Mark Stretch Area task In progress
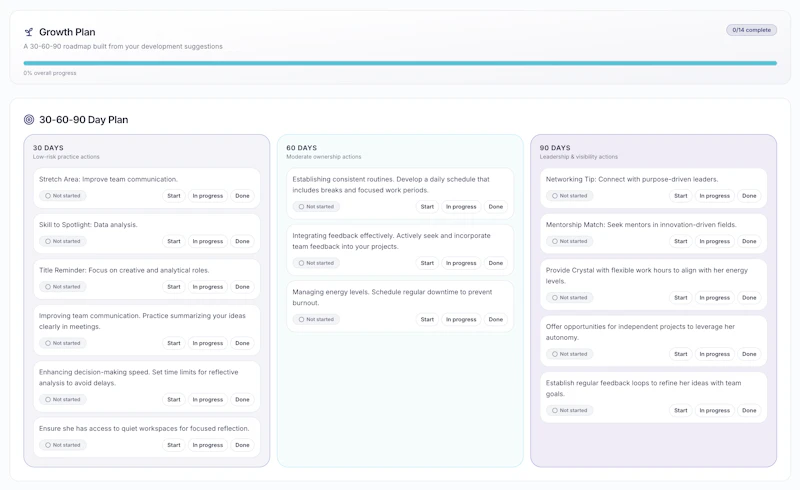The height and width of the screenshot is (490, 800). pos(208,196)
